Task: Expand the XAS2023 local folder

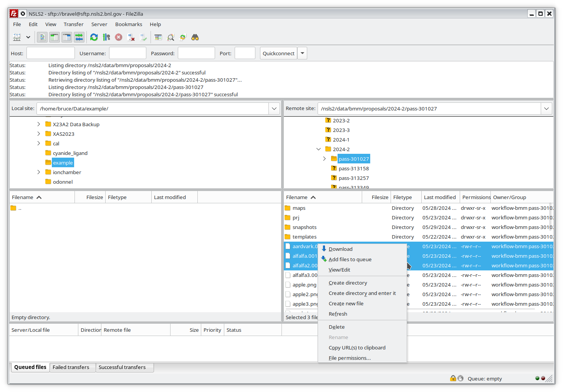Action: coord(38,134)
